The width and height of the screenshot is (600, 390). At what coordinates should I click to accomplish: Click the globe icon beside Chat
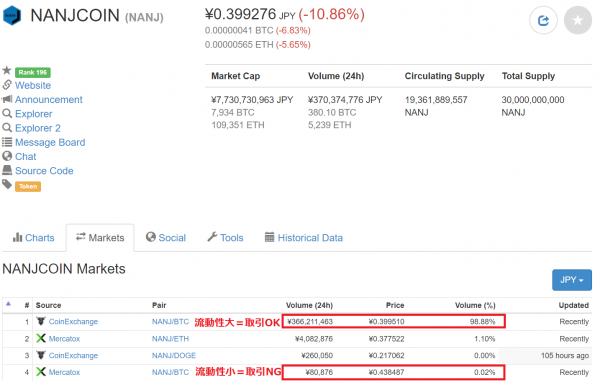click(x=7, y=156)
